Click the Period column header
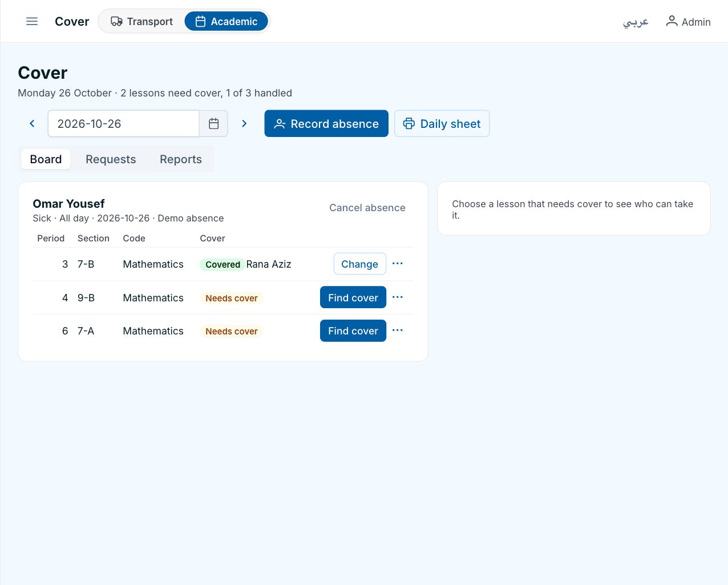The width and height of the screenshot is (728, 585). tap(51, 238)
